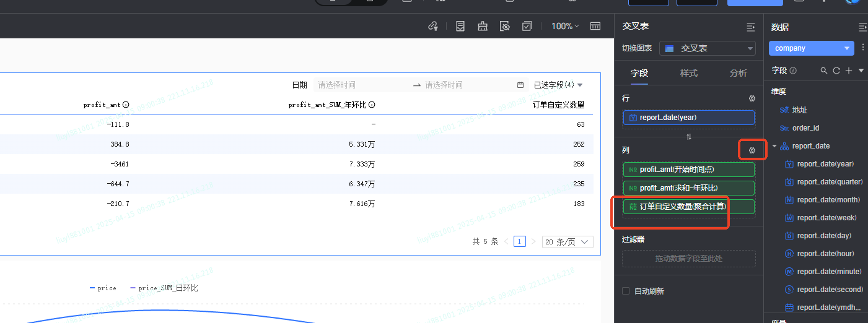
Task: Refresh the field list with the reload icon
Action: (x=836, y=71)
